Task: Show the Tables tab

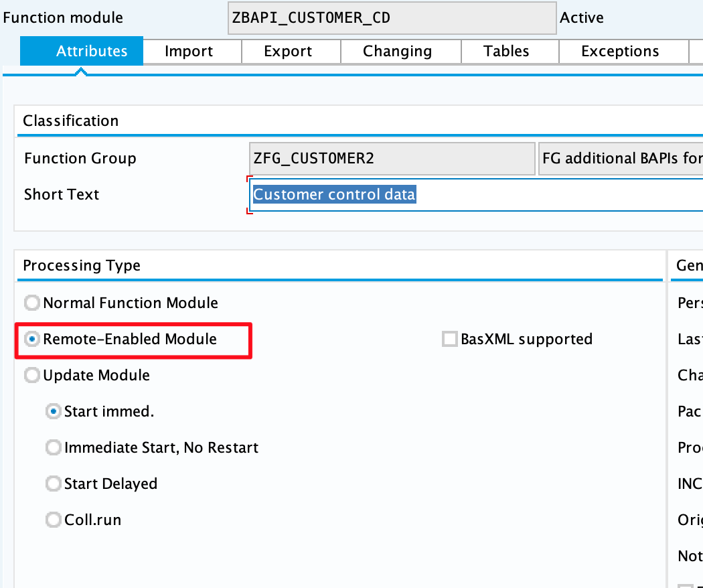Action: pyautogui.click(x=506, y=52)
